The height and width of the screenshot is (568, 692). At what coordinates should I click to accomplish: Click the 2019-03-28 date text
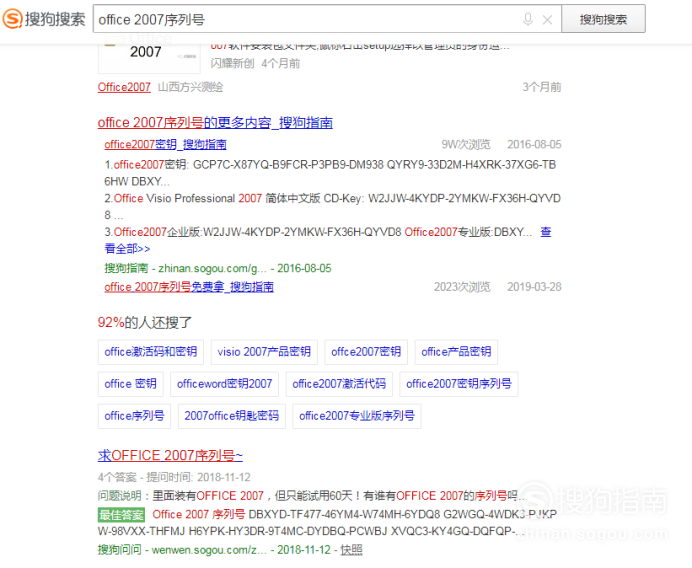[534, 287]
